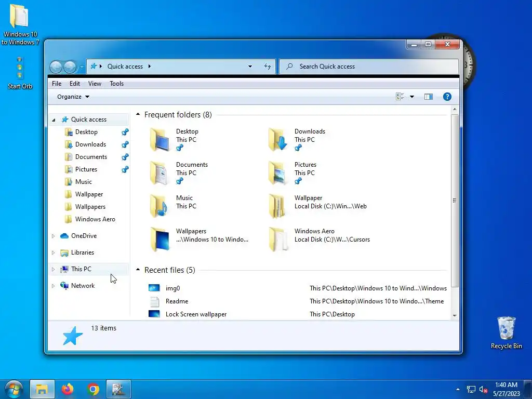Select Pictures in the navigation pane
Screen dimensions: 532x399
click(86, 169)
